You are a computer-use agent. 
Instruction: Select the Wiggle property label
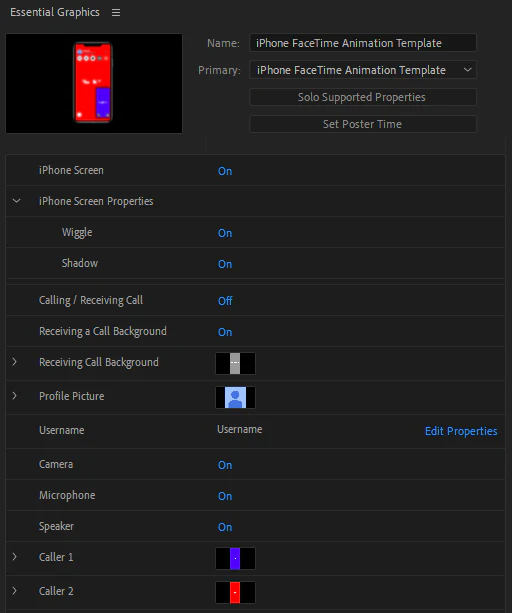77,232
